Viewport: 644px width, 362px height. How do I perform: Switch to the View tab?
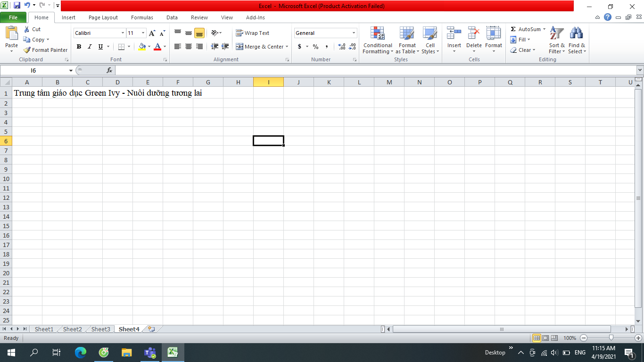click(227, 17)
